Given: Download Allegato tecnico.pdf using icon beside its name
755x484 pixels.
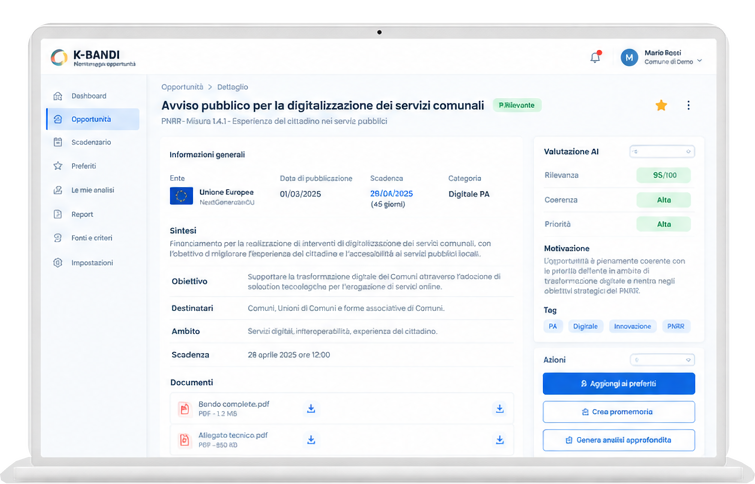Looking at the screenshot, I should click(x=311, y=440).
